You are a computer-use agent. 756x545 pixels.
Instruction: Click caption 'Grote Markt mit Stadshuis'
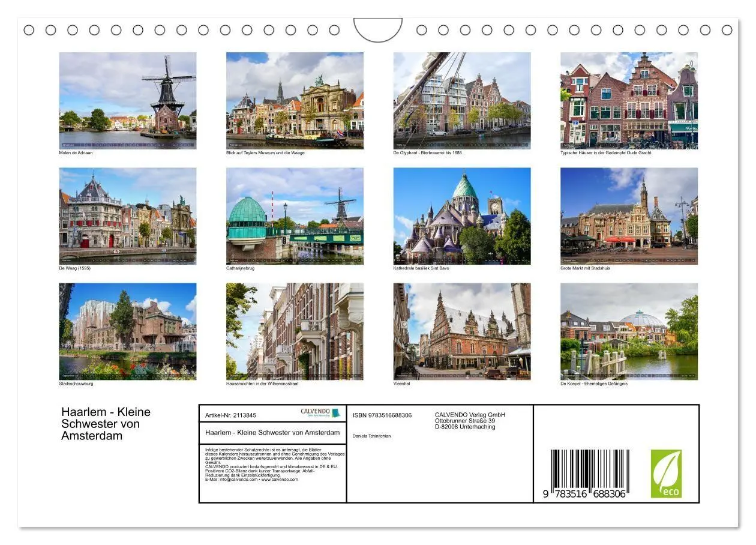[x=585, y=268]
